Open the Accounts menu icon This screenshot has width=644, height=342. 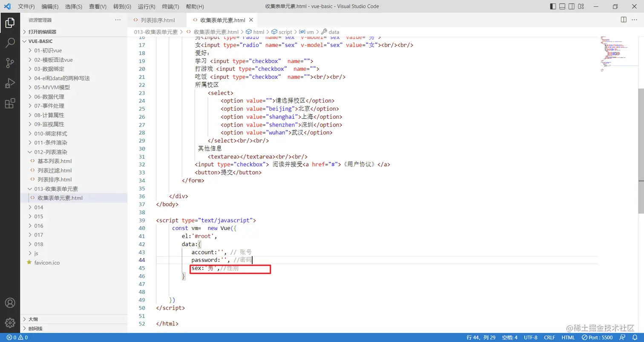10,303
